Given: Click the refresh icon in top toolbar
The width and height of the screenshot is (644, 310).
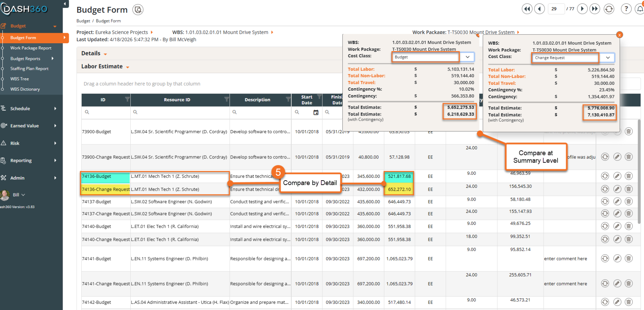Looking at the screenshot, I should [609, 9].
